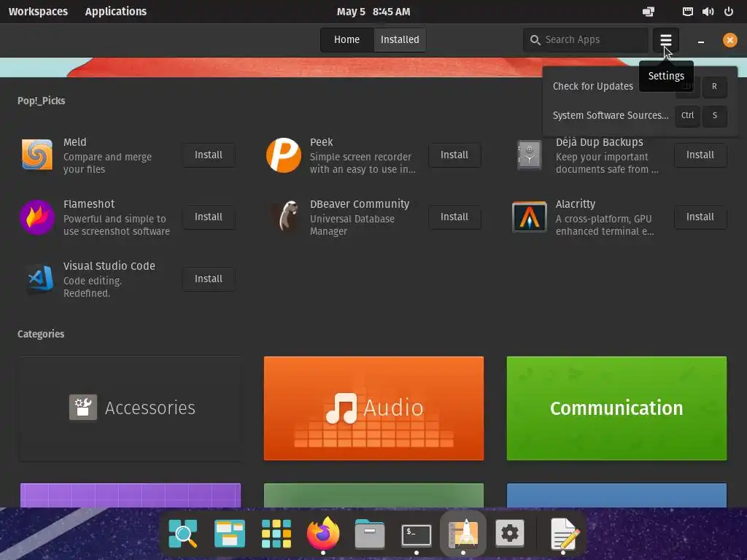Click the Pop!_Shop rocket dock icon
Screen dimensions: 747x560
[463, 533]
